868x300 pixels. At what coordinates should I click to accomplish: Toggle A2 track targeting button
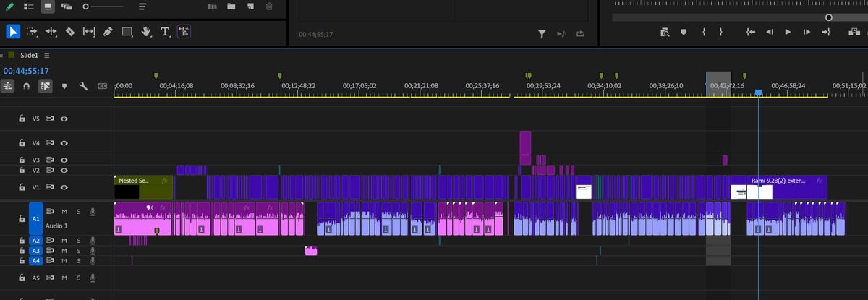[35, 240]
